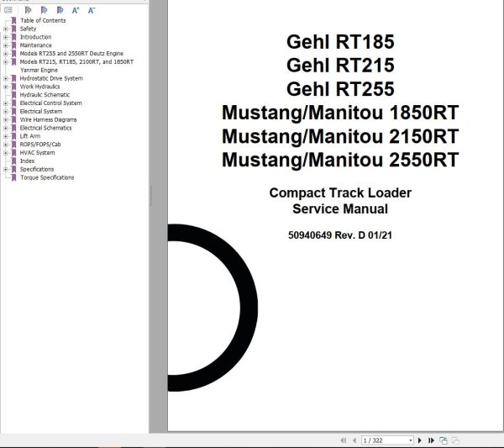
Task: Expand the Introduction bookmark
Action: point(6,37)
